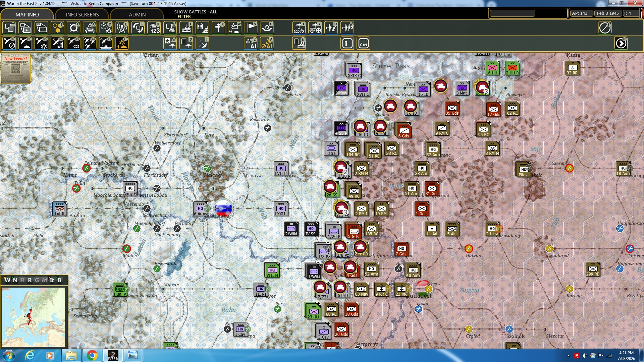
Task: Click the Europe minimap overview
Action: point(33,317)
